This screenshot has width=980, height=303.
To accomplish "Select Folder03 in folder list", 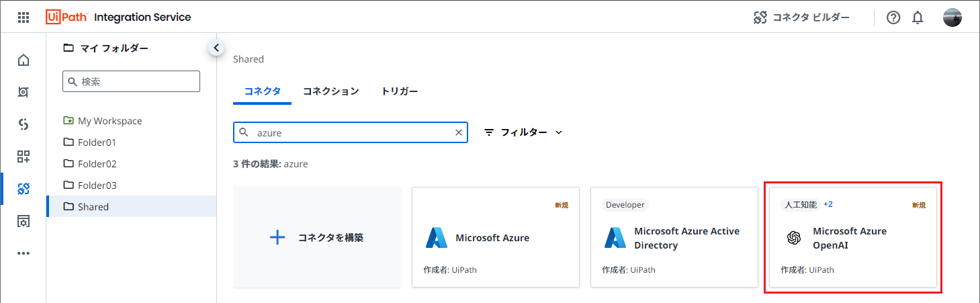I will click(x=131, y=185).
